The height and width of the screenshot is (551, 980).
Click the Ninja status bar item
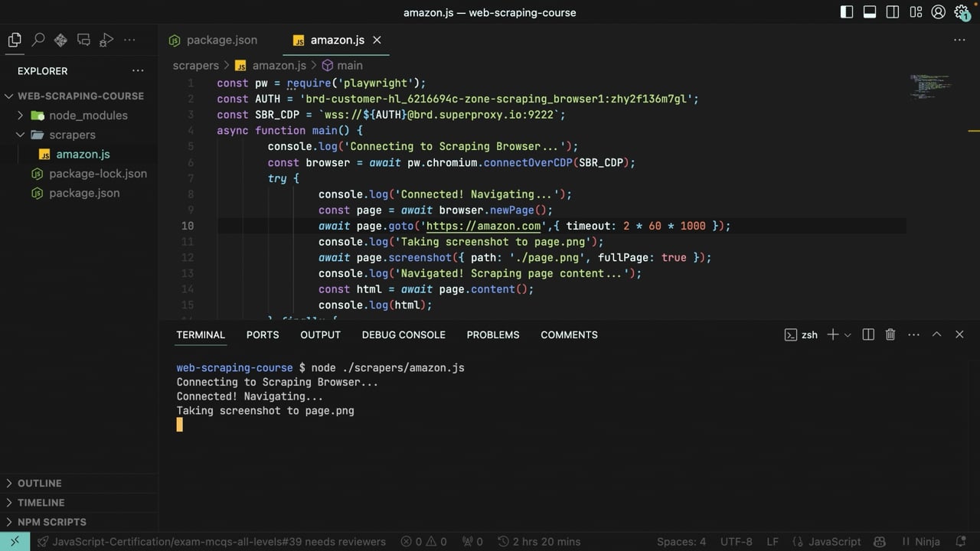920,542
